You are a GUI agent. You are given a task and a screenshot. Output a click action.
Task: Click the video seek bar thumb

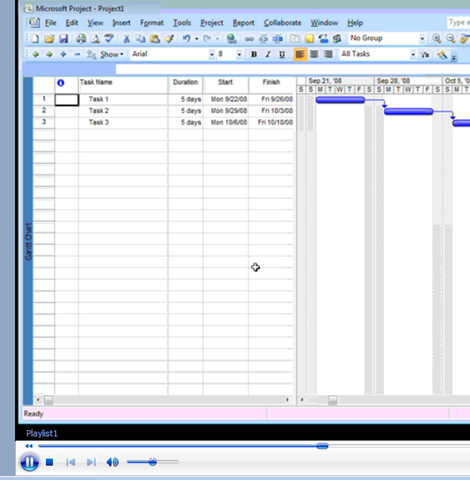[322, 446]
